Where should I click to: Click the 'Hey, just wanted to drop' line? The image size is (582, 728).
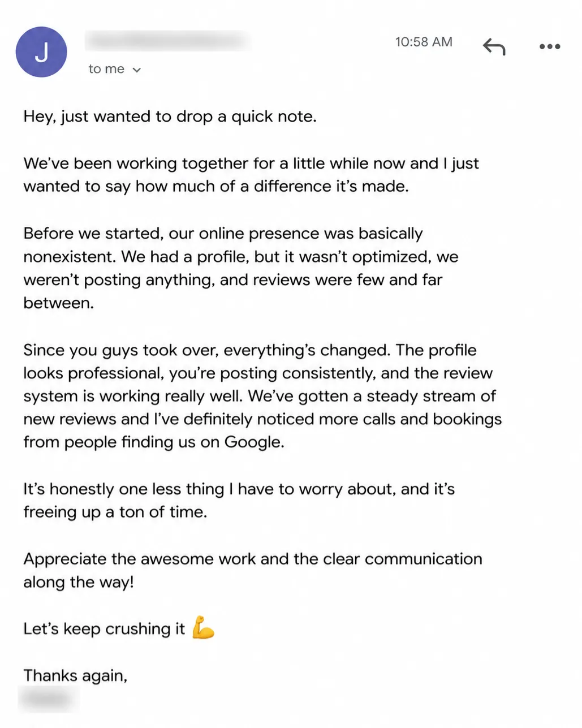tap(170, 117)
